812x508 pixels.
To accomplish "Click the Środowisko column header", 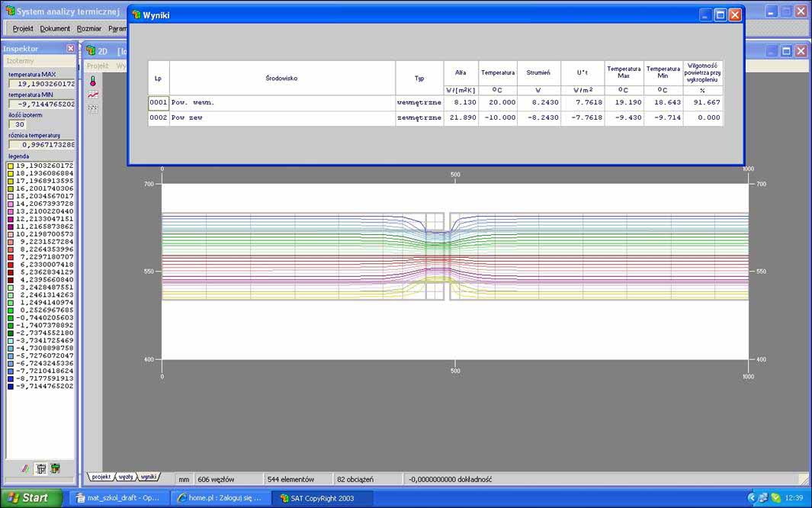I will 282,79.
